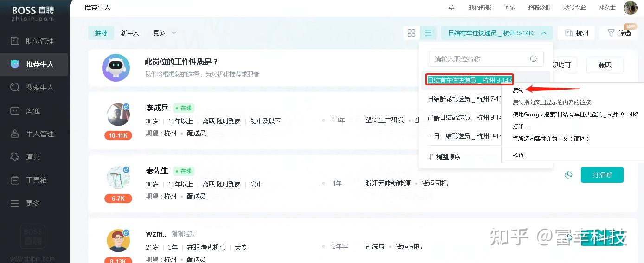Screen dimensions: 644x263
Task: Click 司法局 experience text
Action: click(374, 246)
